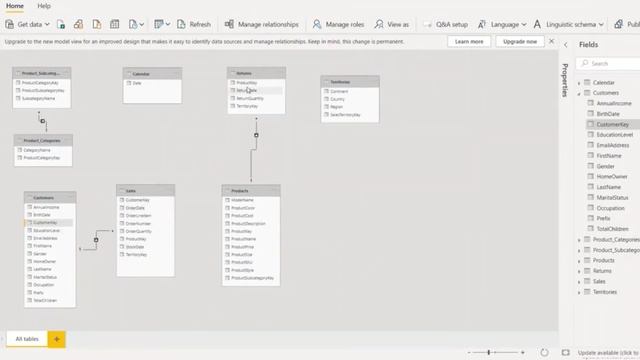Screen dimensions: 640x360
Task: Add a new layout with plus button
Action: click(x=56, y=339)
